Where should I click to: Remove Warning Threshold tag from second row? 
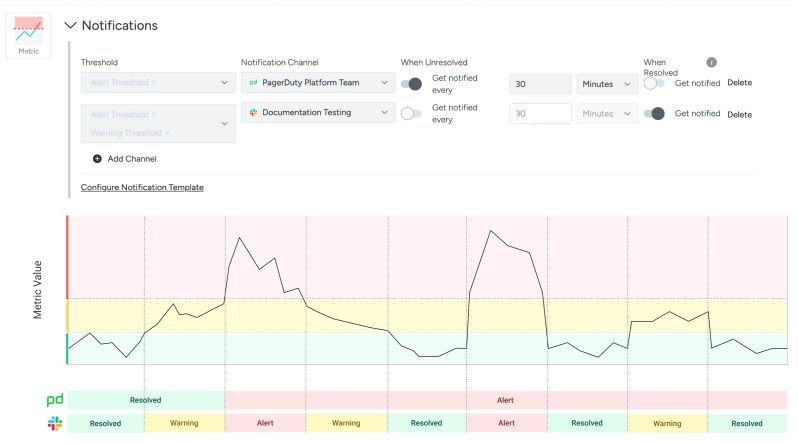pos(167,133)
